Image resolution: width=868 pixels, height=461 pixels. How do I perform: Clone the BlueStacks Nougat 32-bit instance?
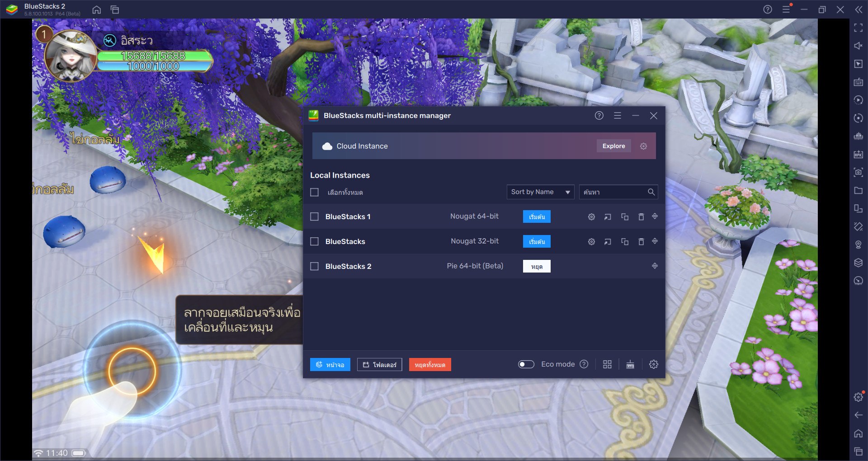point(625,242)
